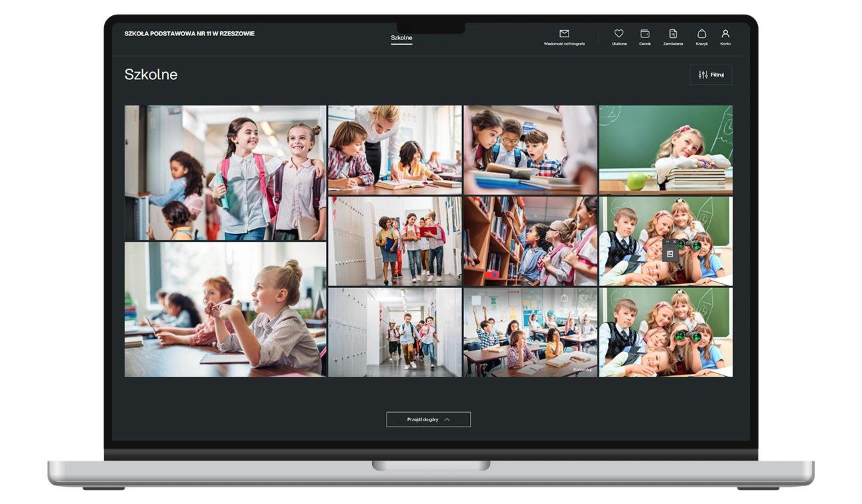This screenshot has height=504, width=862.
Task: Open the Filtruj filter options
Action: click(x=711, y=75)
